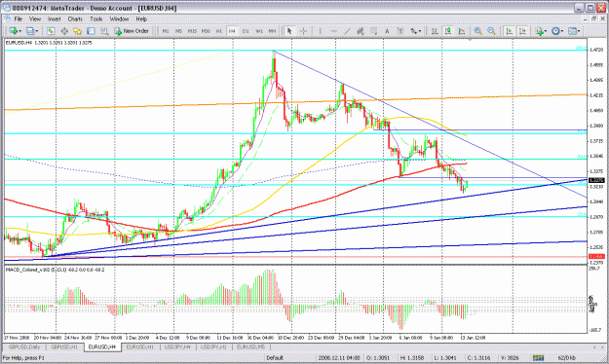Select the Crosshair tool

coord(303,31)
